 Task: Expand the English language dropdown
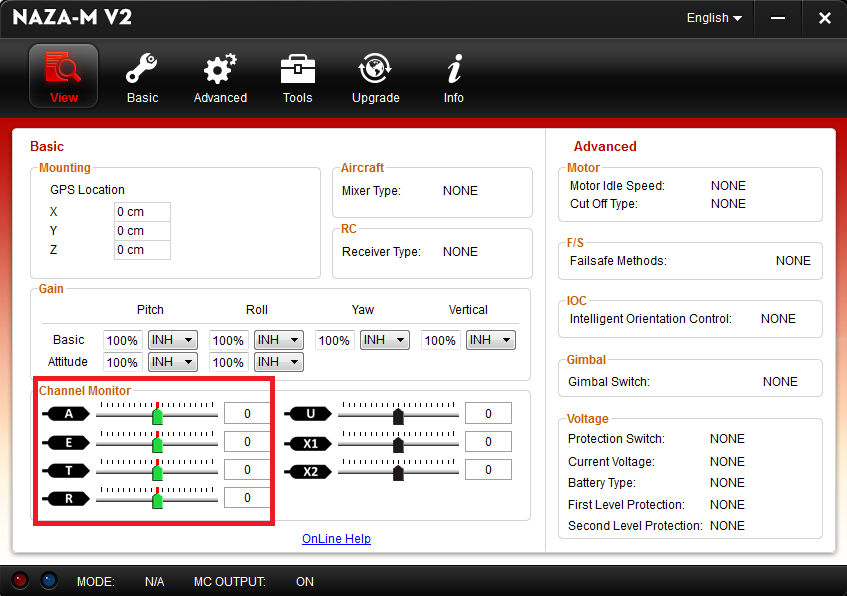tap(714, 18)
